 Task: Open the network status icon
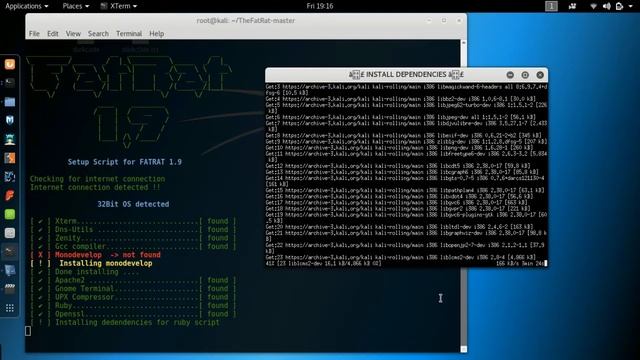[x=593, y=6]
